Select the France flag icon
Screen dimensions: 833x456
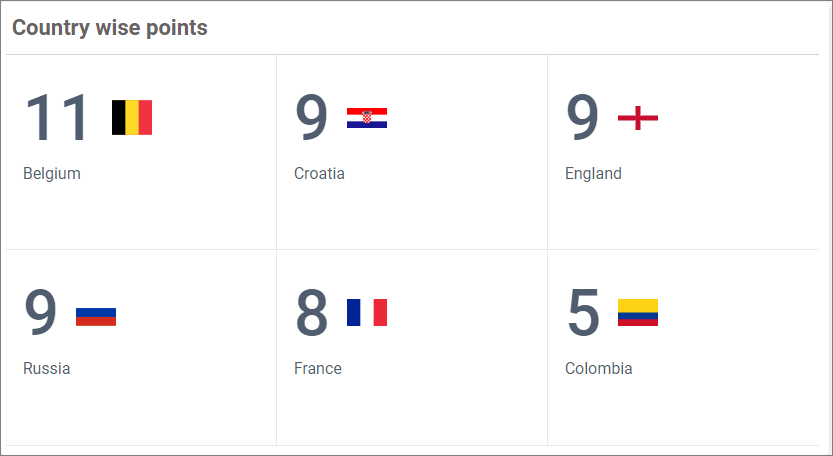(x=367, y=313)
